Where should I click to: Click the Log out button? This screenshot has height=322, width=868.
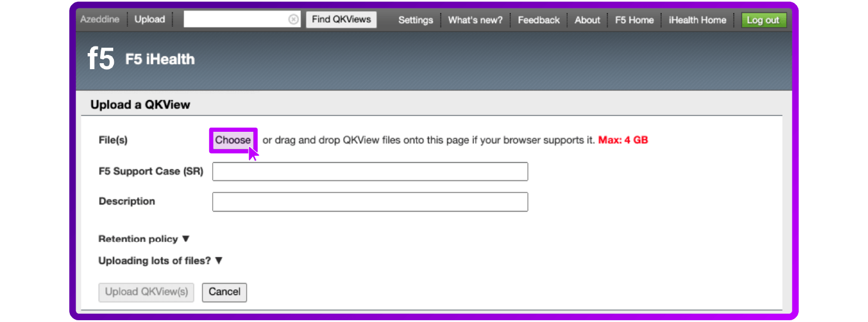[x=764, y=20]
